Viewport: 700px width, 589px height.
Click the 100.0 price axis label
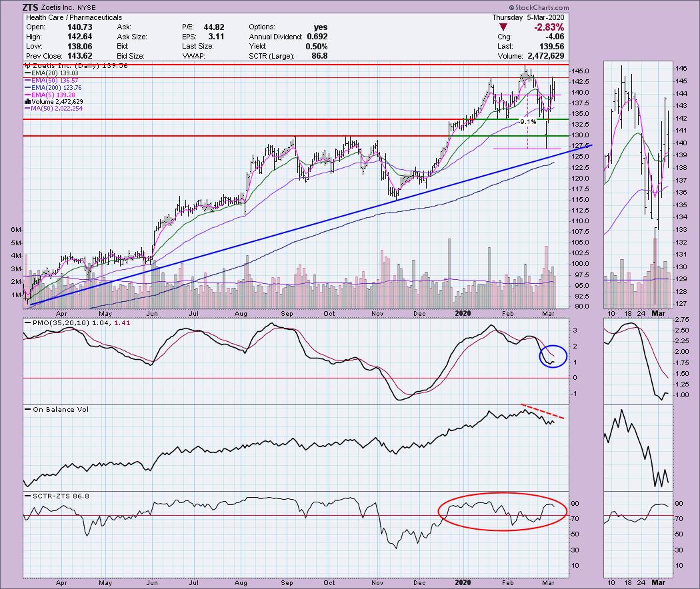(x=580, y=264)
